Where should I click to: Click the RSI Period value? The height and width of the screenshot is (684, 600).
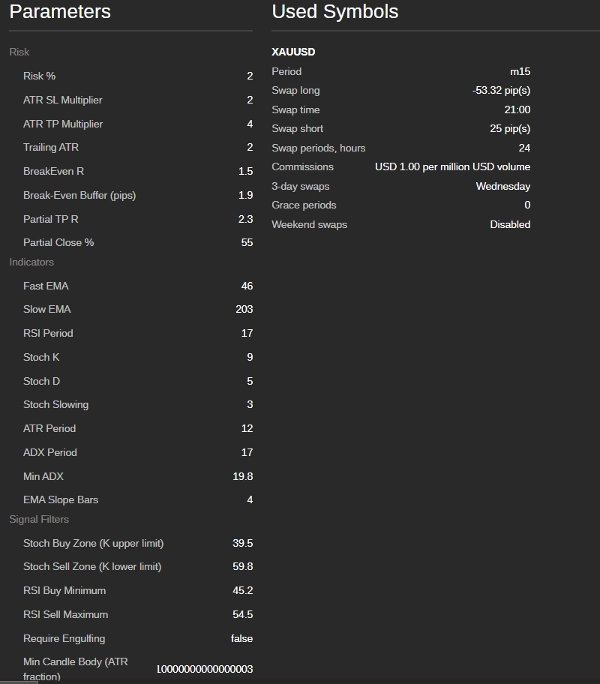(x=247, y=333)
